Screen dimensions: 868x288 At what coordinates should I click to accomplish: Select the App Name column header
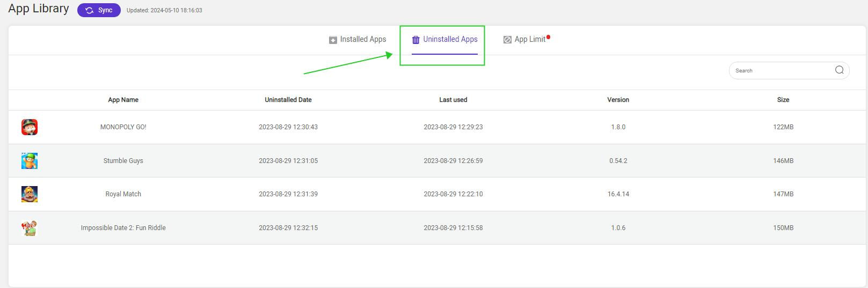[123, 100]
